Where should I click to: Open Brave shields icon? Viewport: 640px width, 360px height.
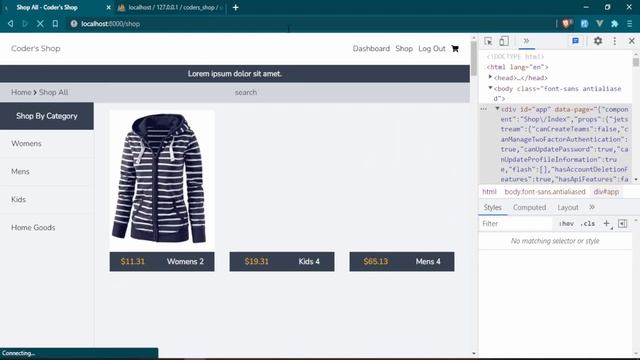(567, 24)
